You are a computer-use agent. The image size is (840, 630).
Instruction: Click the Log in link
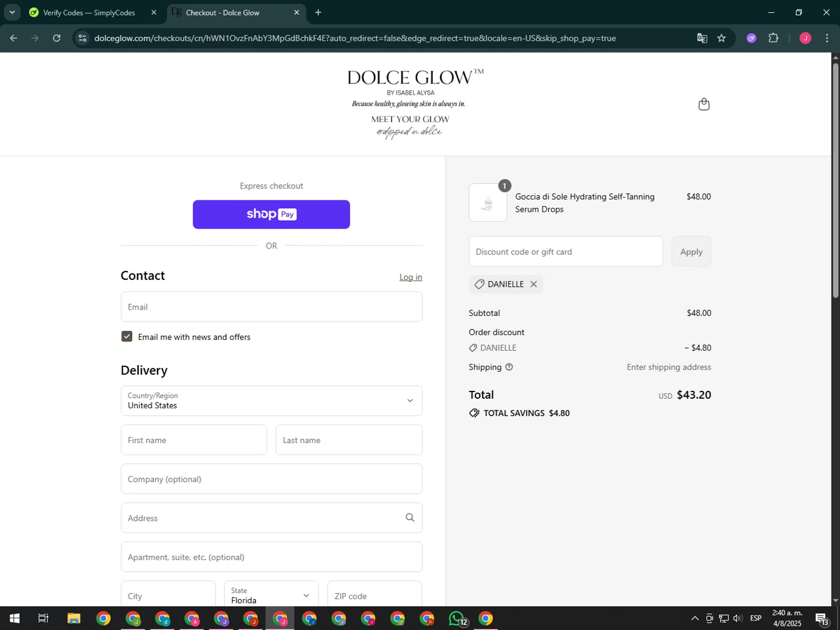tap(410, 277)
